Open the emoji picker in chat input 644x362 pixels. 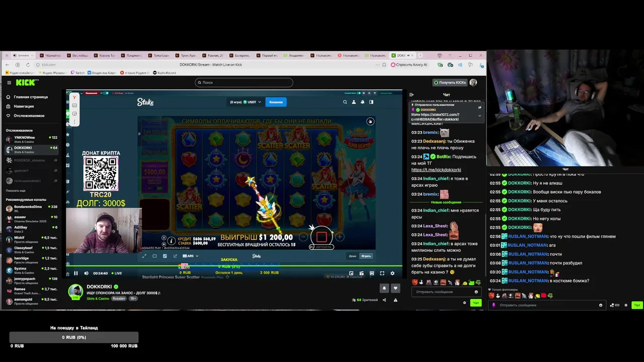476,292
